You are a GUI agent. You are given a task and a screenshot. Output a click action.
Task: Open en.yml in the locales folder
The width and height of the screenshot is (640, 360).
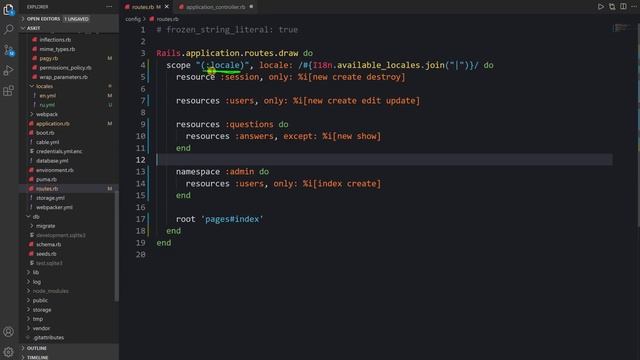click(x=47, y=96)
